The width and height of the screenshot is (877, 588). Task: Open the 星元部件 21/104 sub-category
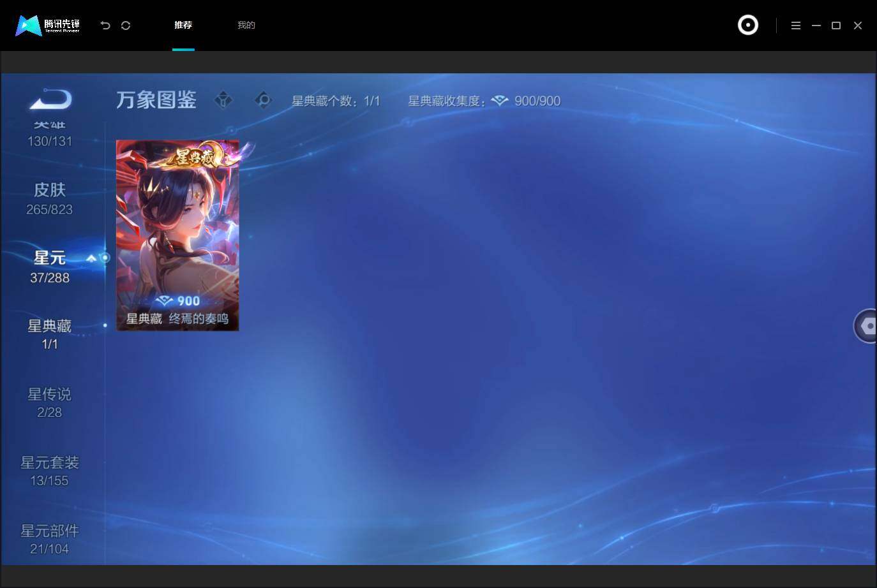[50, 540]
